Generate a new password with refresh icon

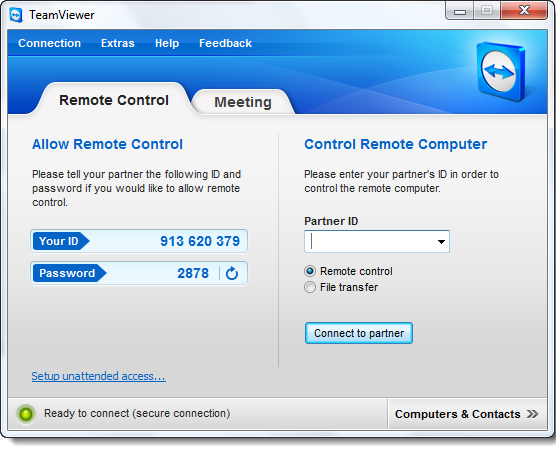coord(232,273)
